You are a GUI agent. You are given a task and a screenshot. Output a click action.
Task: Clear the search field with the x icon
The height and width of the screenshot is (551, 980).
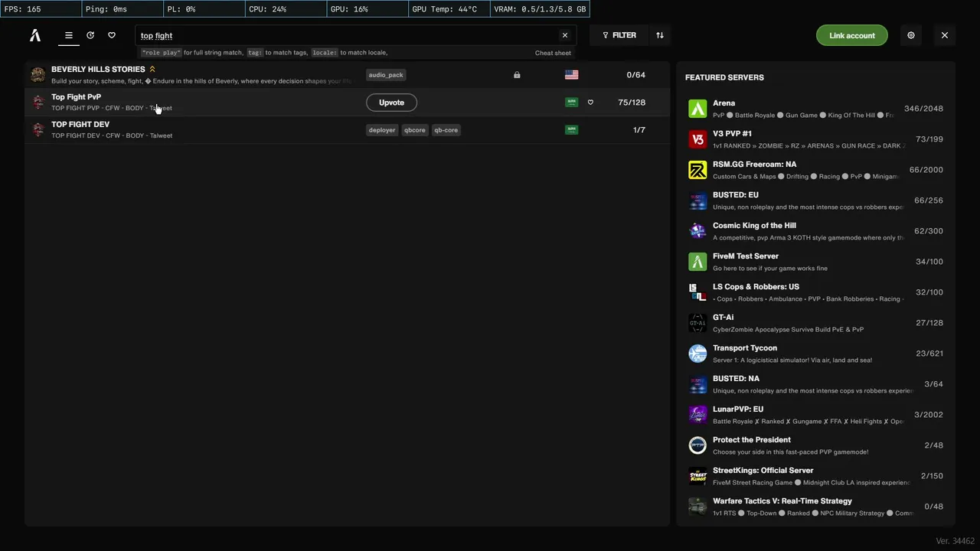pos(565,35)
